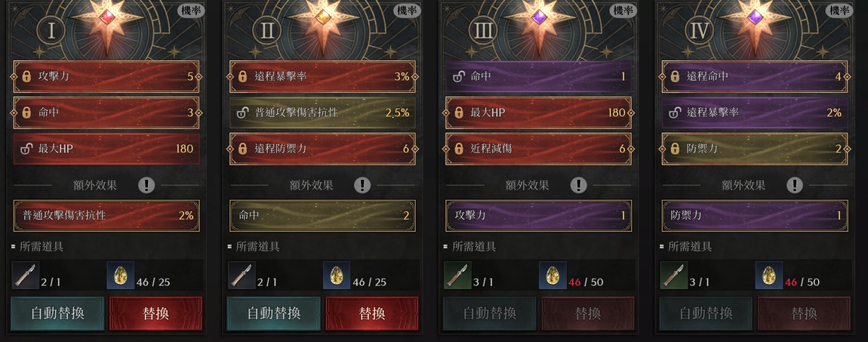
Task: Show 額外效果 info in panel III
Action: point(578,185)
